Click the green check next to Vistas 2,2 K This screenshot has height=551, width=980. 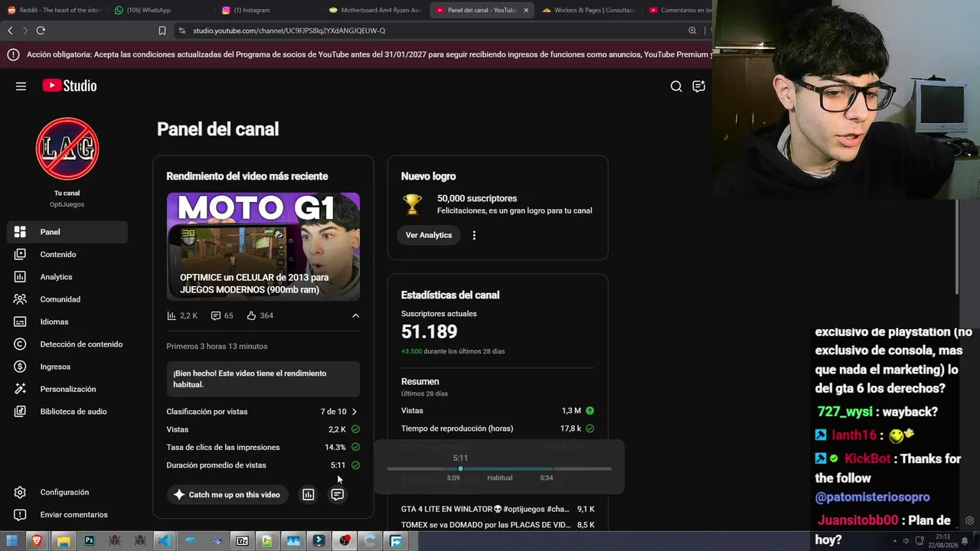[355, 429]
